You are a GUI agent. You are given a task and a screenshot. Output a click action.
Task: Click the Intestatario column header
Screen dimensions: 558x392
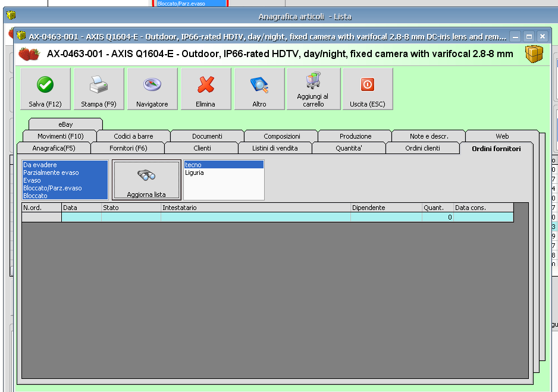pos(256,208)
